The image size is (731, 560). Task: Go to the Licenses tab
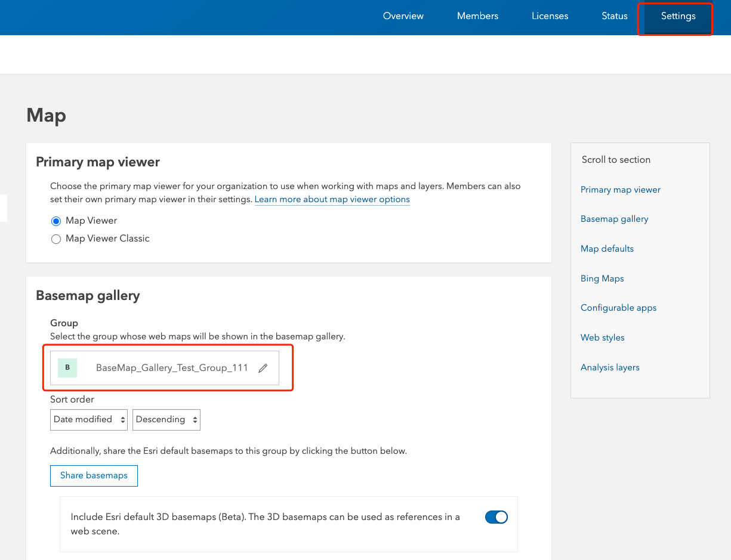pos(550,16)
